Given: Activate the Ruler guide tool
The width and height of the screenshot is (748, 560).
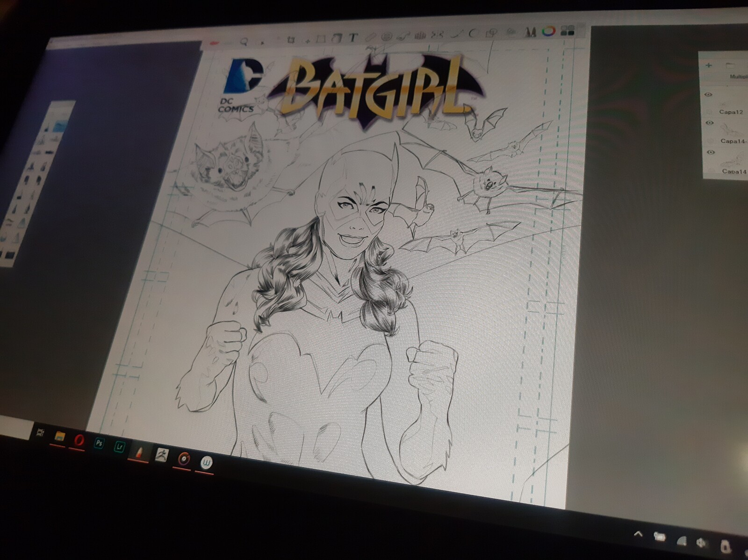Looking at the screenshot, I should [x=370, y=37].
